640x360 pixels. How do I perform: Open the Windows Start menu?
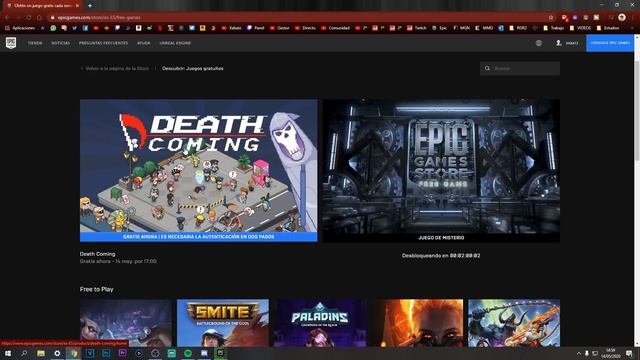[x=8, y=353]
